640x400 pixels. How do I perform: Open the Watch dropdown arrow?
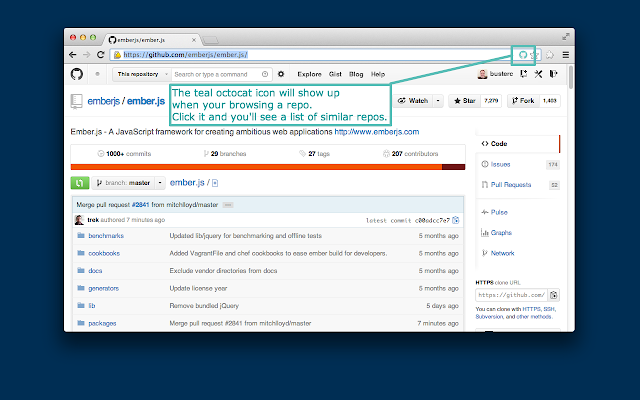pyautogui.click(x=438, y=101)
